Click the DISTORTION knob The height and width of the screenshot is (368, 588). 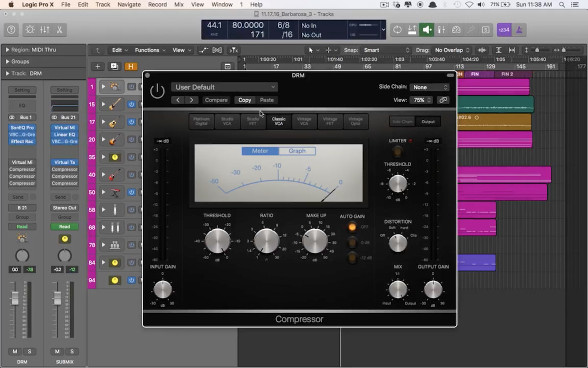tap(398, 243)
